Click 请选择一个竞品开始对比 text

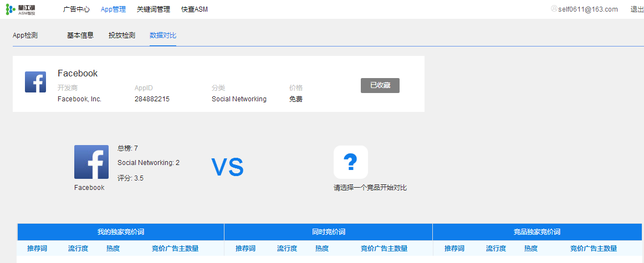pyautogui.click(x=370, y=188)
